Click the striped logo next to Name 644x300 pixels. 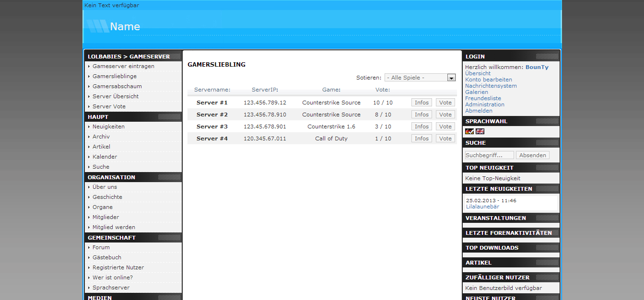click(98, 26)
